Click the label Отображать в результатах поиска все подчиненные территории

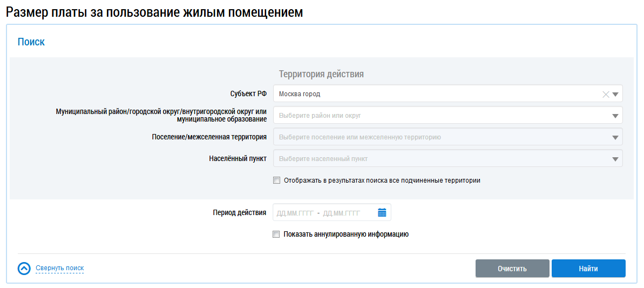point(382,180)
